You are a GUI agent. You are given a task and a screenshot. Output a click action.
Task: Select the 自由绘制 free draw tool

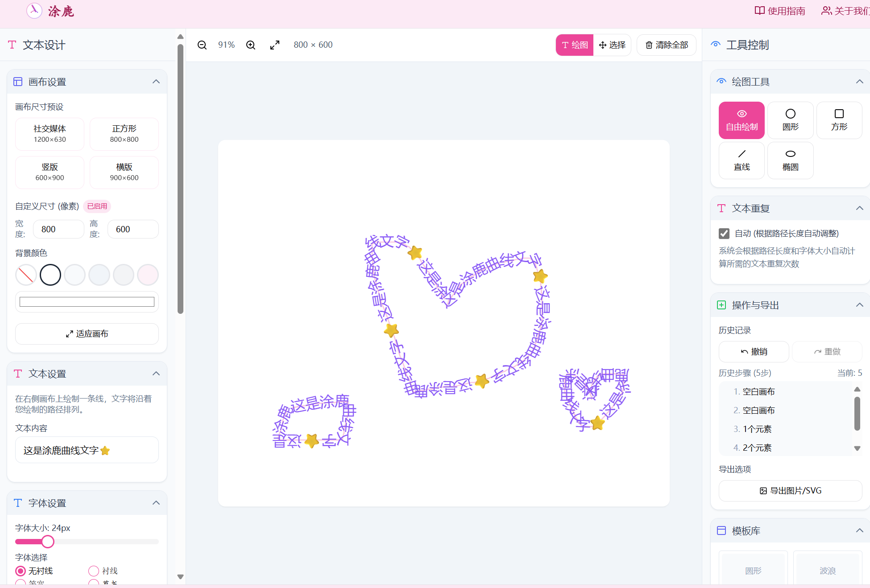(742, 120)
